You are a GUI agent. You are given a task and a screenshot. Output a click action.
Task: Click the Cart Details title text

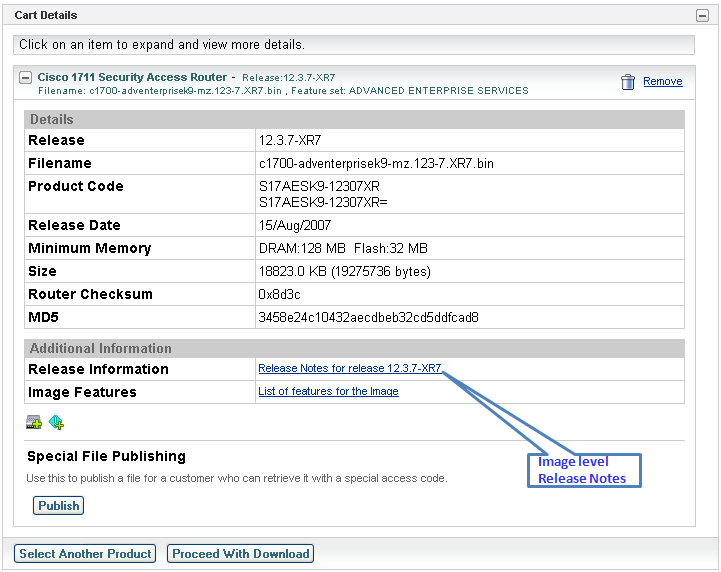point(46,15)
